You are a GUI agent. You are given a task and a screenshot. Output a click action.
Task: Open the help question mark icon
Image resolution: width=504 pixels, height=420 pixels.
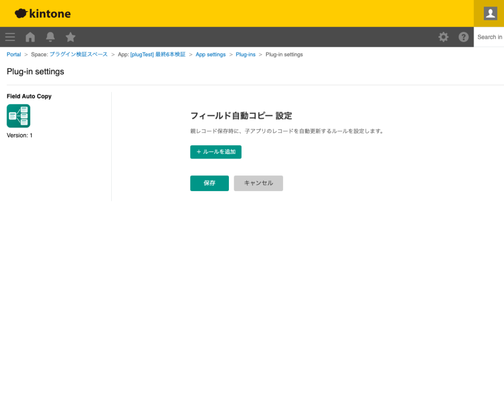point(463,37)
